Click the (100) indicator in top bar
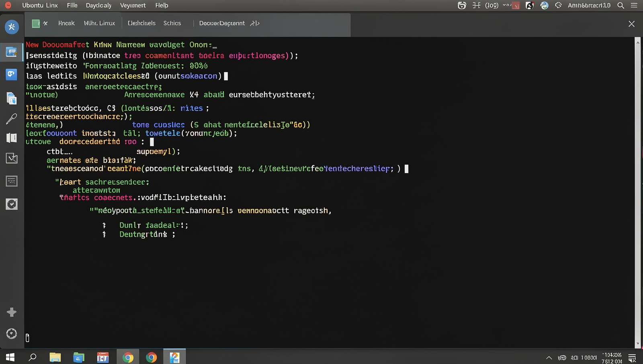Screen dimensions: 643x364 pyautogui.click(x=491, y=5)
